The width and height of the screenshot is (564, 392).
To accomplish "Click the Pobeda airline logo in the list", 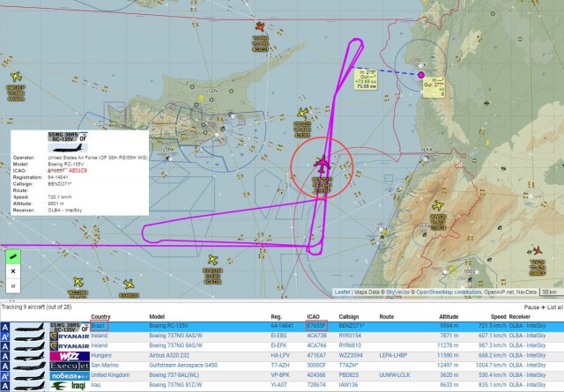I will [70, 376].
